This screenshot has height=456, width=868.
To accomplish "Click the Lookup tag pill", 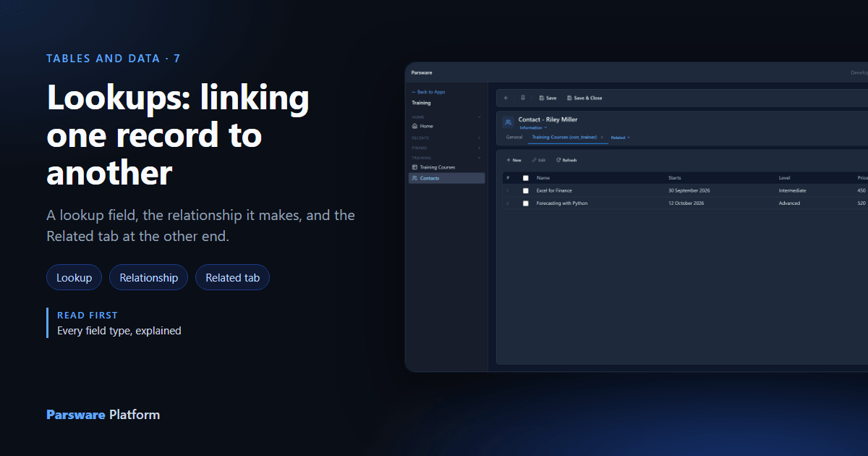I will pyautogui.click(x=75, y=277).
